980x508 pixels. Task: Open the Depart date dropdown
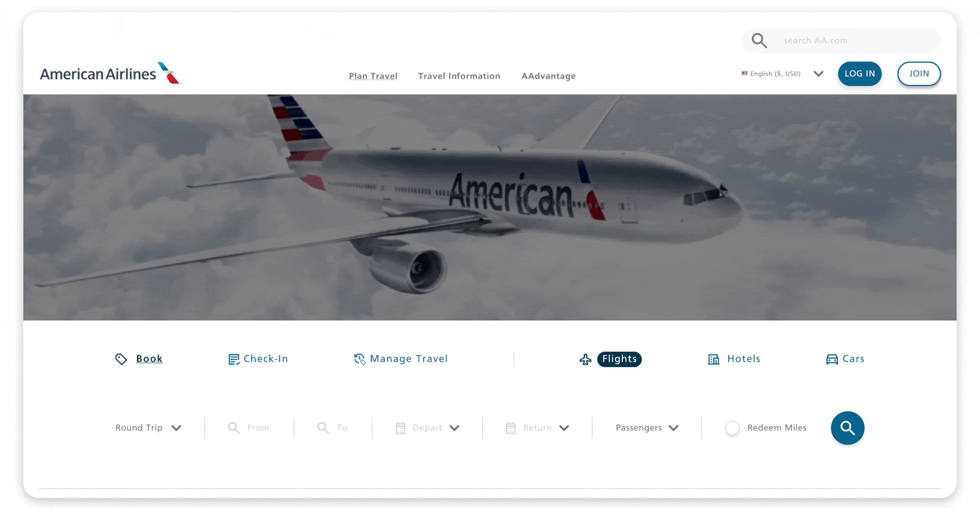pos(427,428)
